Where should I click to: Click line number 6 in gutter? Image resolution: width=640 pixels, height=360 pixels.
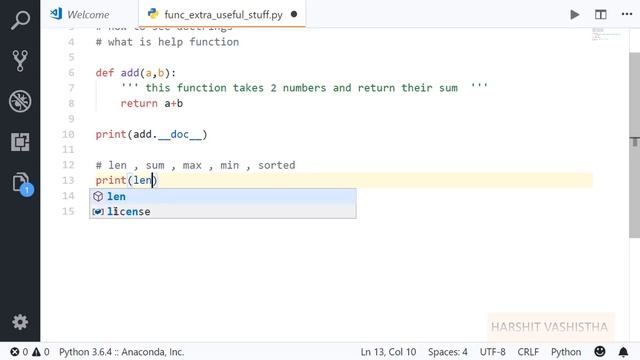pyautogui.click(x=71, y=73)
